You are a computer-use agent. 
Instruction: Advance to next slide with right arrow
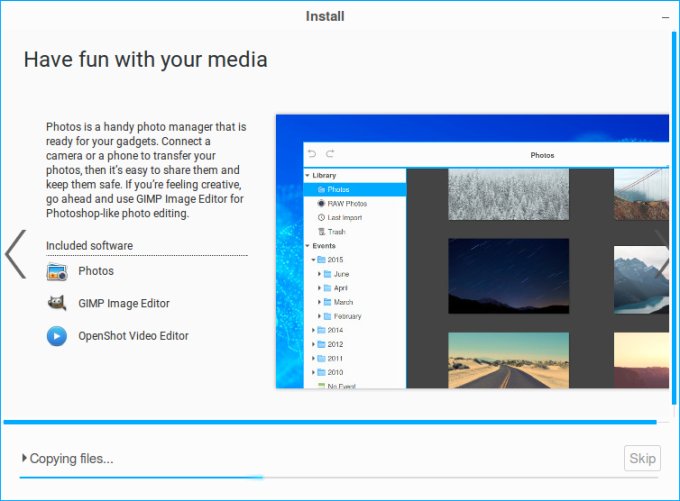pos(661,255)
